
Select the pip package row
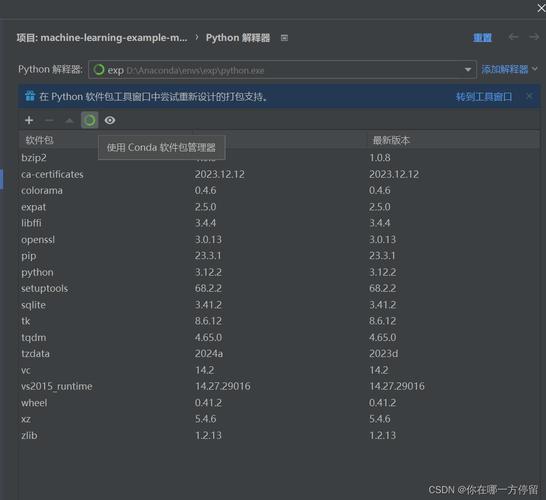coord(279,256)
